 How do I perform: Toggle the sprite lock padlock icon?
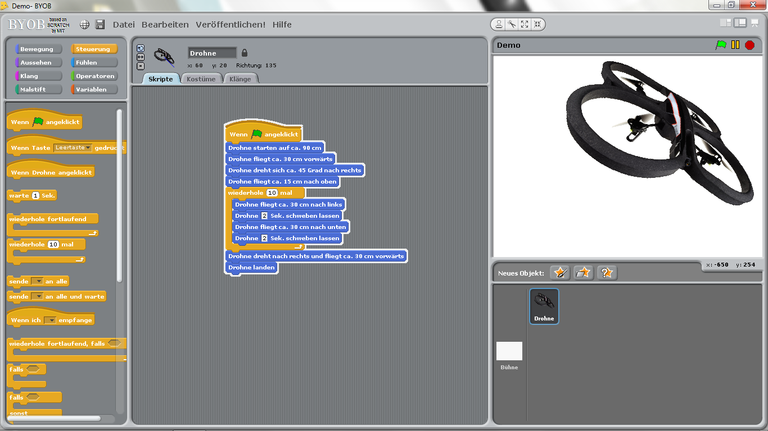pyautogui.click(x=244, y=52)
